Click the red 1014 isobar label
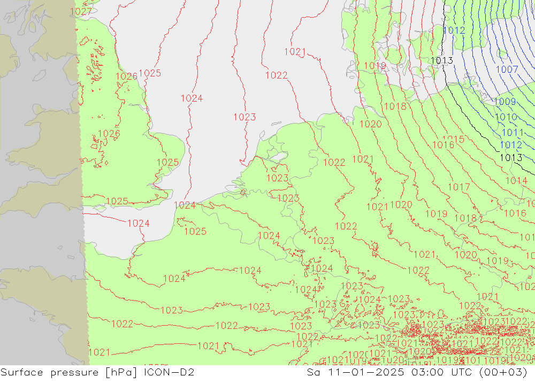Screen dimensions: 535x392 [x=516, y=180]
